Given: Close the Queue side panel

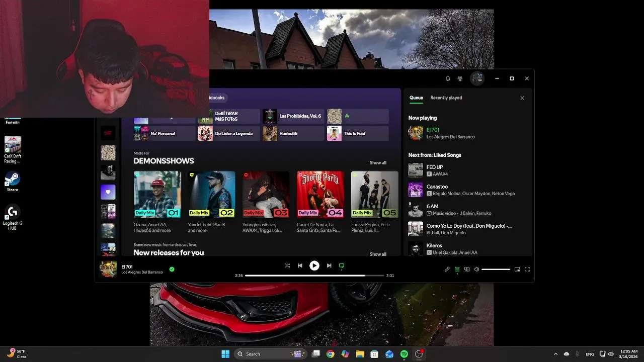Looking at the screenshot, I should tap(522, 98).
